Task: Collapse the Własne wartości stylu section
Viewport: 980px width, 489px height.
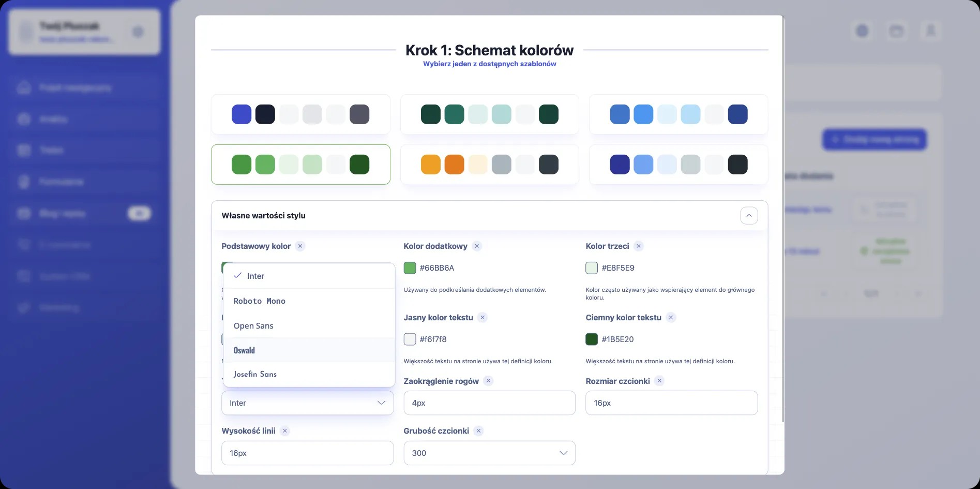Action: pyautogui.click(x=749, y=216)
